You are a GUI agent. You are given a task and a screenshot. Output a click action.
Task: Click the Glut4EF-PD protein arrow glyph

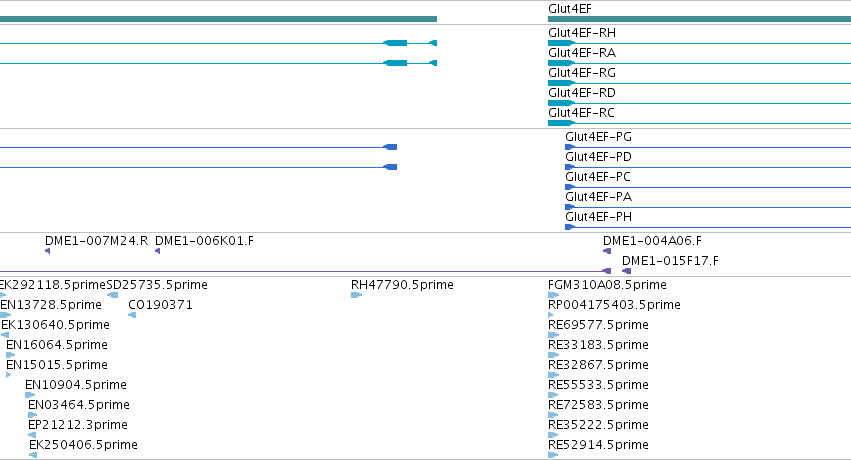(570, 167)
